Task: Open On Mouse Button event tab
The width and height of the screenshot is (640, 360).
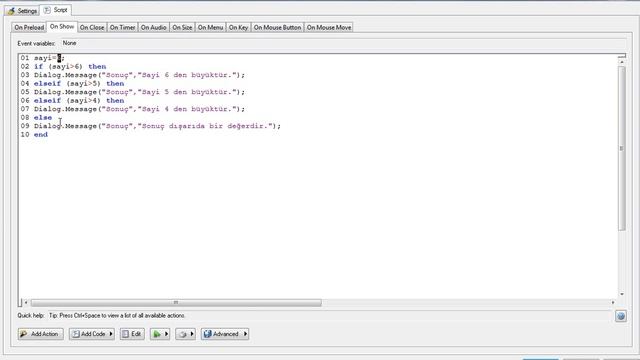Action: click(x=278, y=27)
